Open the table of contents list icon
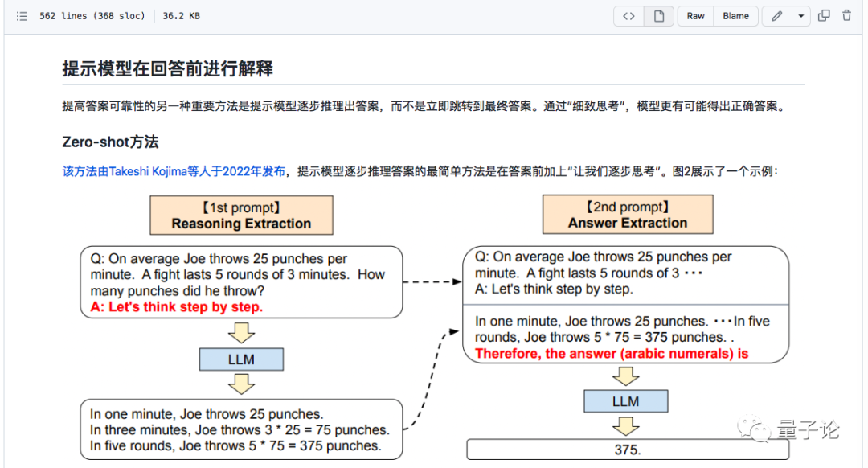The width and height of the screenshot is (868, 468). click(x=23, y=16)
